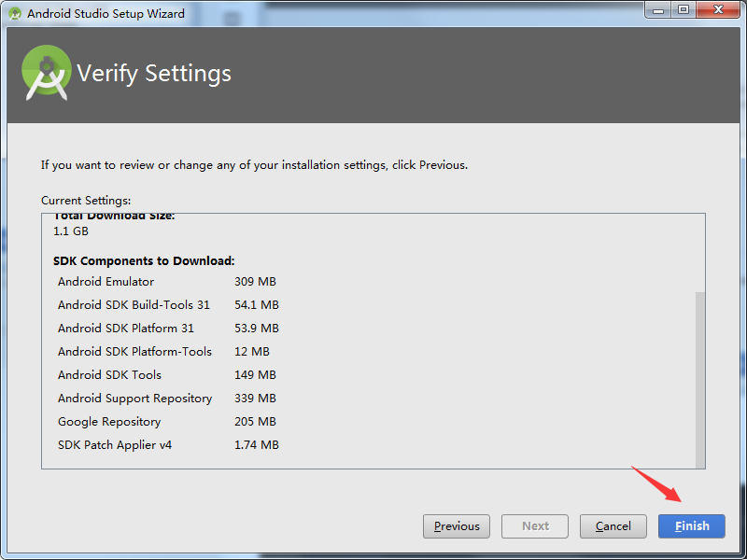This screenshot has width=747, height=560.
Task: Select the Android SDK Platform-Tools row
Action: [163, 352]
